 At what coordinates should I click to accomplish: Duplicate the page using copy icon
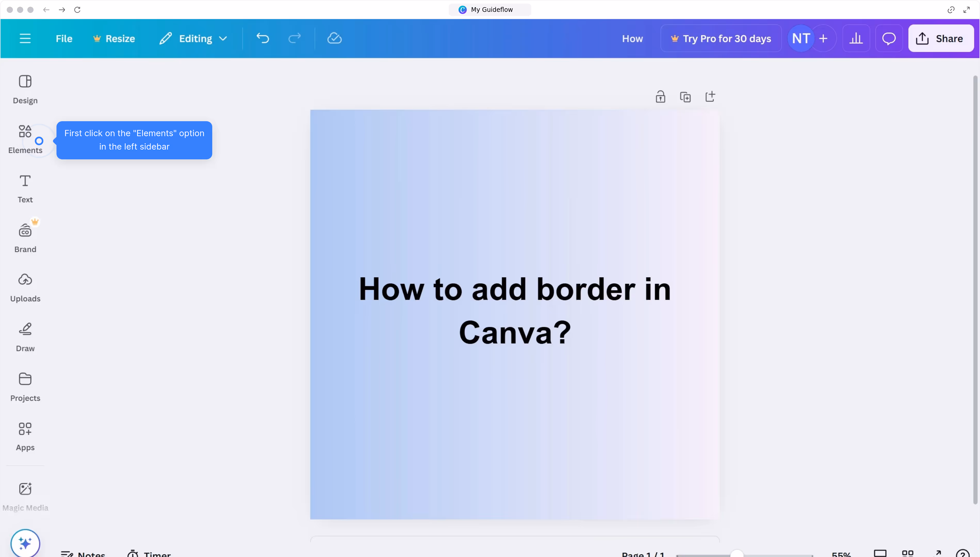pos(685,97)
